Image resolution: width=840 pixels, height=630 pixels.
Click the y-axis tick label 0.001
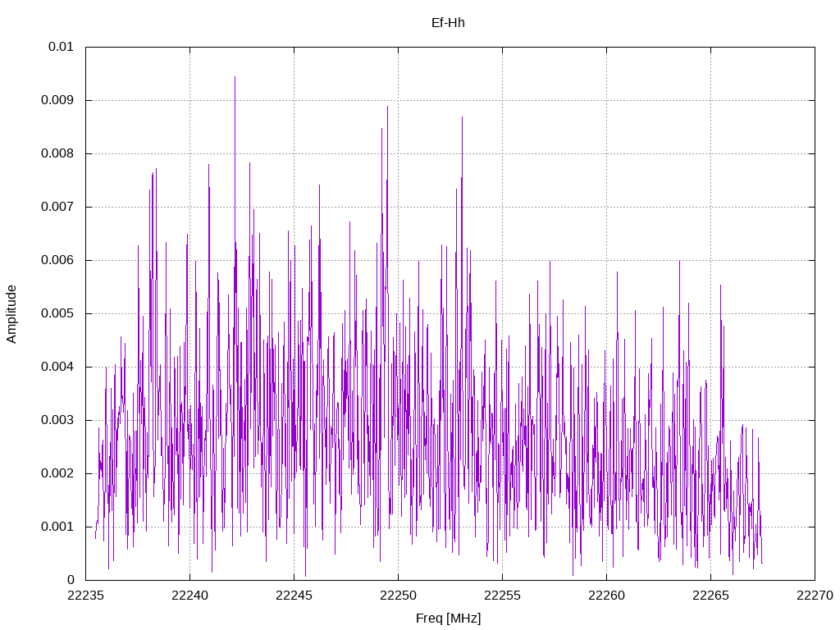coord(57,527)
